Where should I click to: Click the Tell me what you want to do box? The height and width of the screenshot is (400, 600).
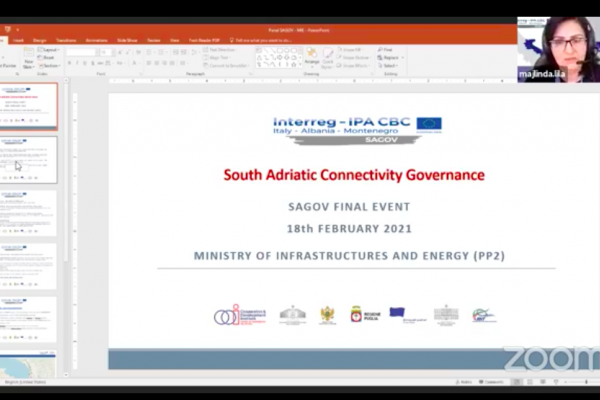tap(261, 40)
